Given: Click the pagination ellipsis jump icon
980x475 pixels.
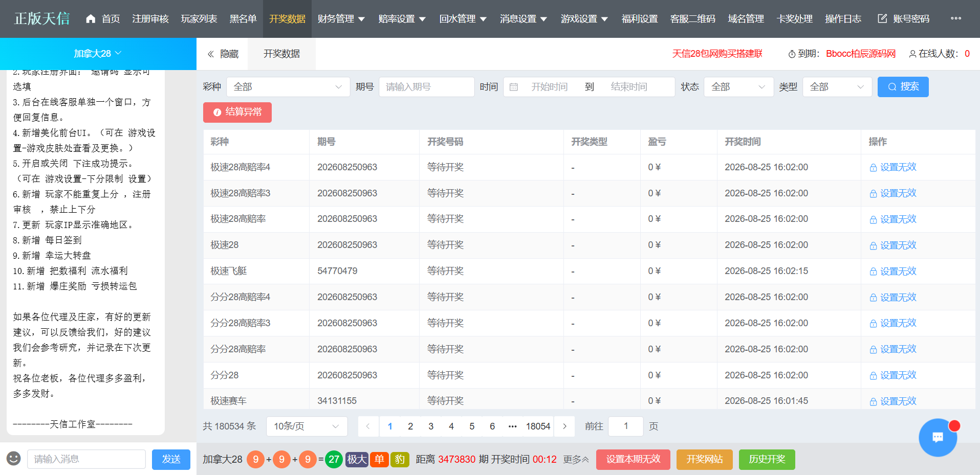Looking at the screenshot, I should tap(512, 426).
